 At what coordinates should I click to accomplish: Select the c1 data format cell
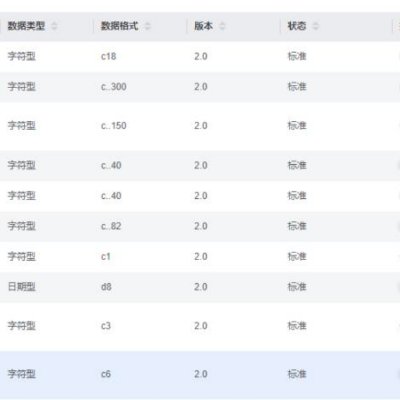coord(106,256)
